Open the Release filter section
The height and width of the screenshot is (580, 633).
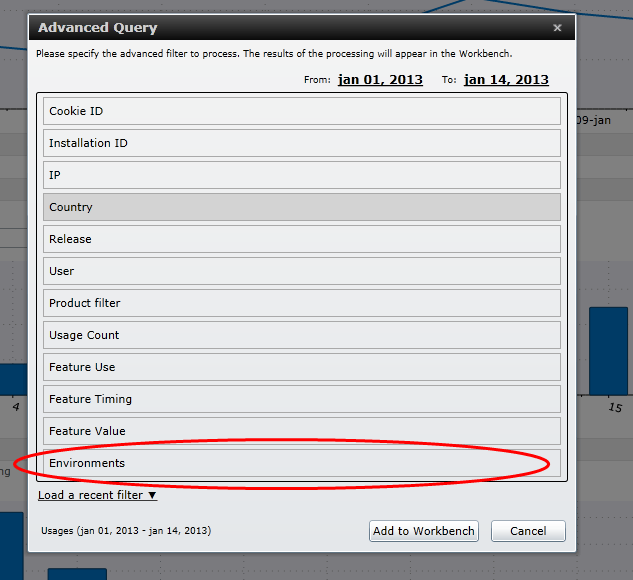302,239
